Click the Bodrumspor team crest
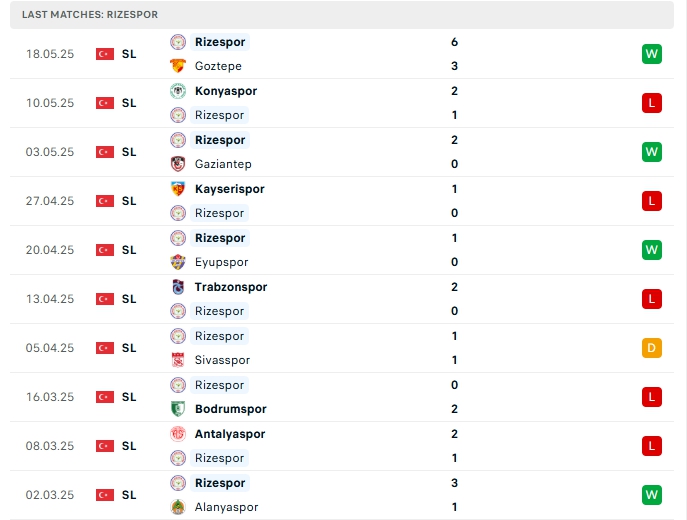The height and width of the screenshot is (520, 687). (x=178, y=409)
